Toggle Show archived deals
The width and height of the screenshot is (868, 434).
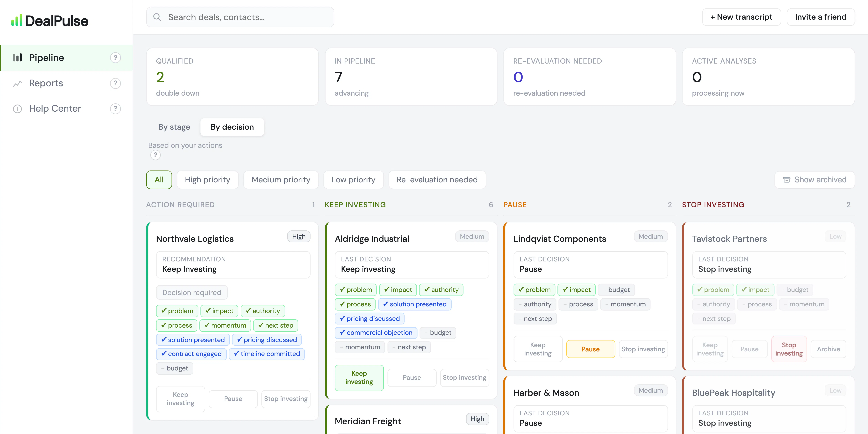[814, 180]
